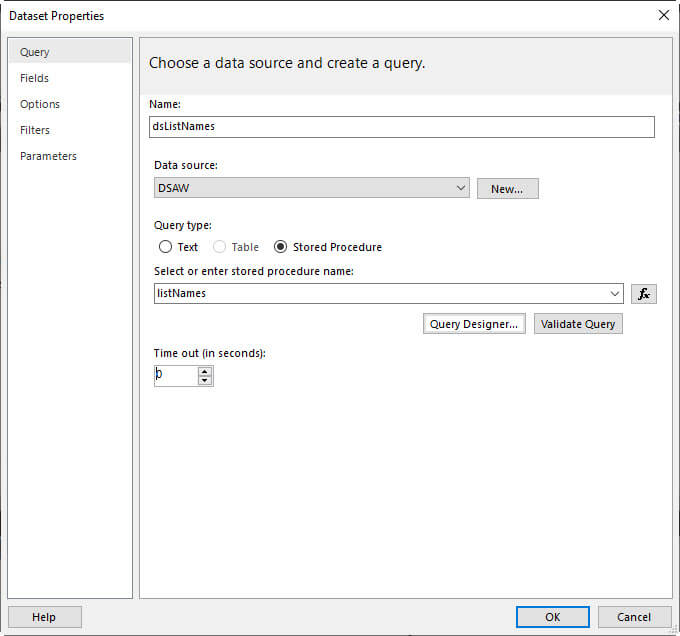Expand the DSAW data source dropdown

click(460, 188)
